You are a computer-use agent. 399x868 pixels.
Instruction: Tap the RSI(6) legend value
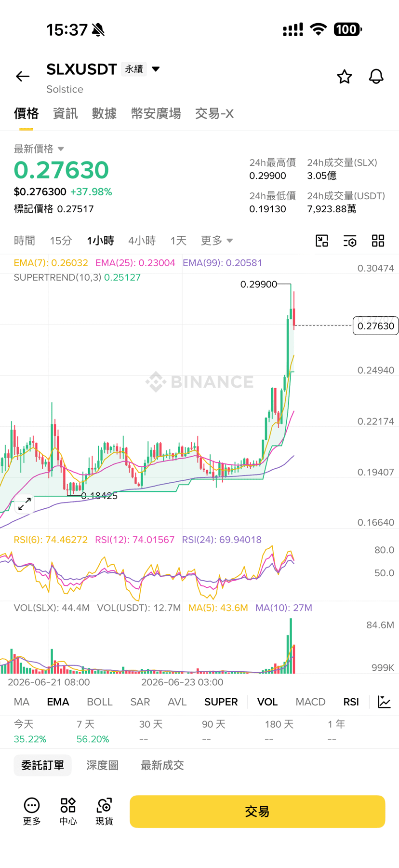[x=51, y=540]
